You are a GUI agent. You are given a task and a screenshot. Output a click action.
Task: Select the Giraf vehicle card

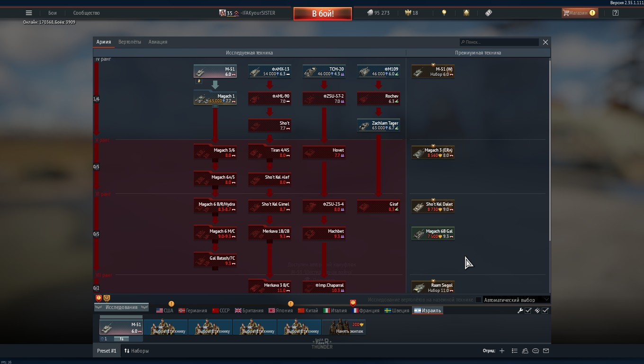tap(378, 207)
